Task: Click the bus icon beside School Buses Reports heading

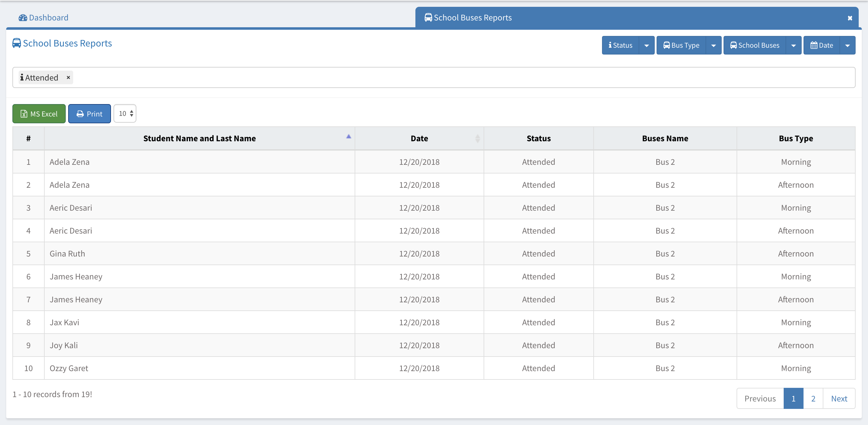Action: coord(16,43)
